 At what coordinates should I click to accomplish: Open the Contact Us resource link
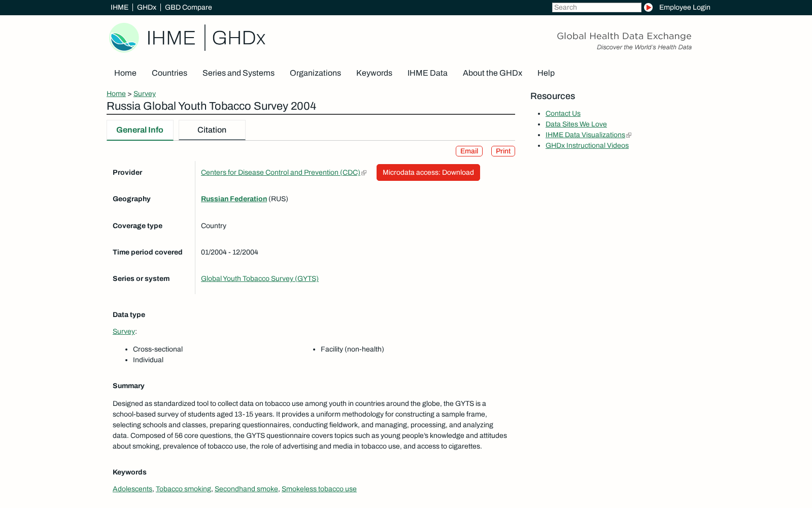click(563, 114)
